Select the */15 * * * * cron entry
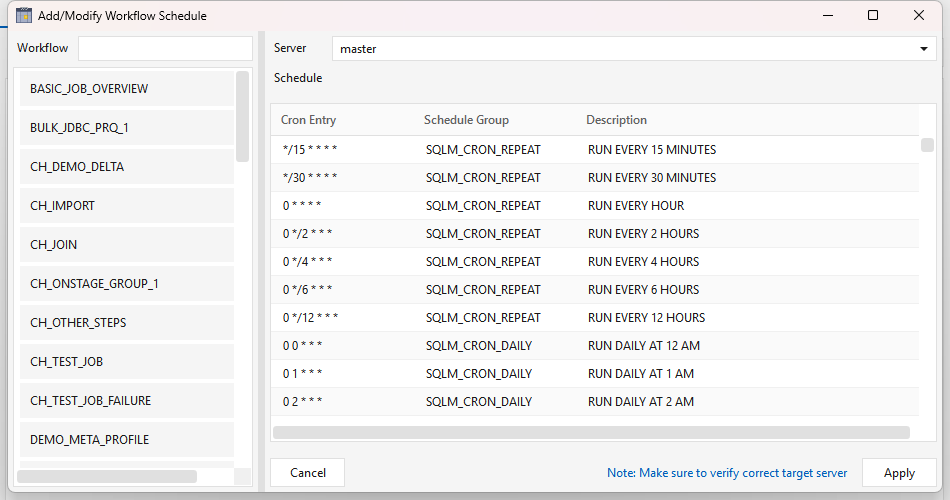This screenshot has width=950, height=500. [x=310, y=150]
